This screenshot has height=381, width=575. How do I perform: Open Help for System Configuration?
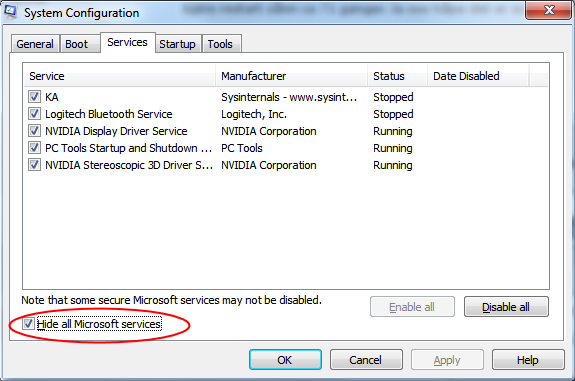pyautogui.click(x=528, y=360)
